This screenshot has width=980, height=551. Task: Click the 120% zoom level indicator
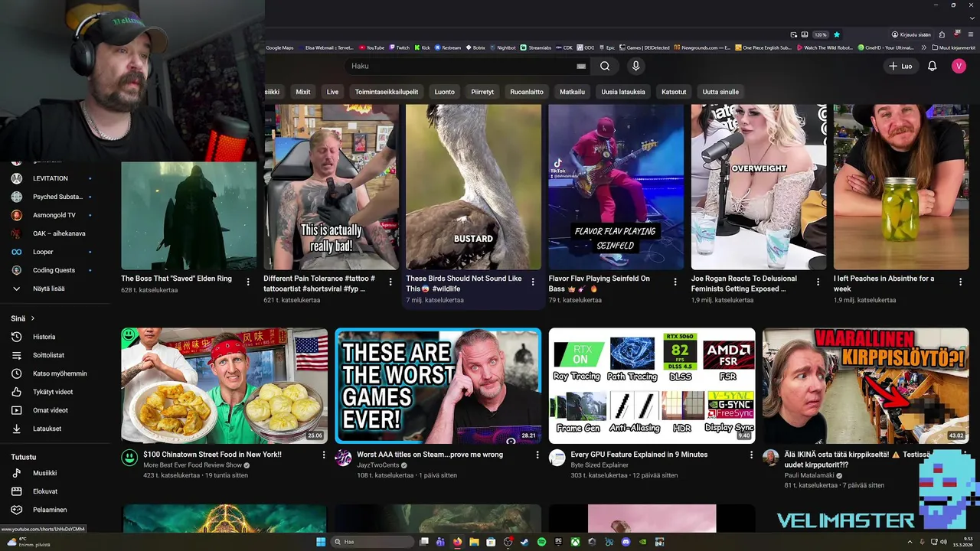[820, 34]
